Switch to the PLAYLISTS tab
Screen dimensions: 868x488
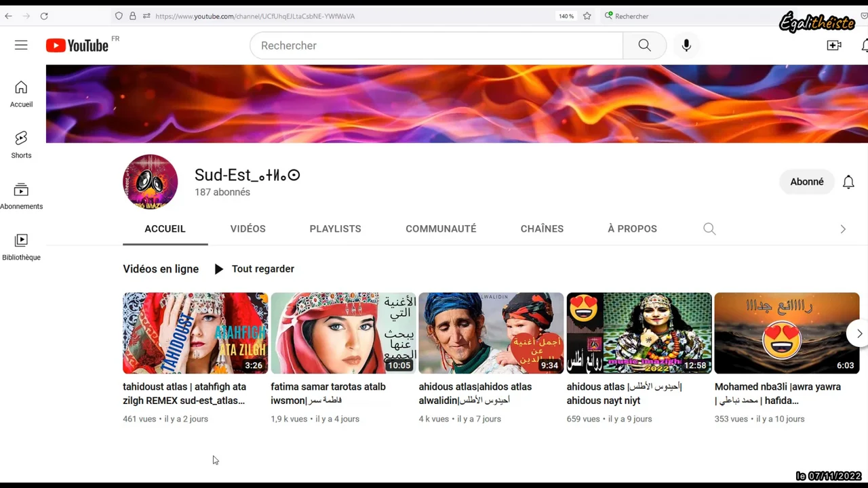335,229
